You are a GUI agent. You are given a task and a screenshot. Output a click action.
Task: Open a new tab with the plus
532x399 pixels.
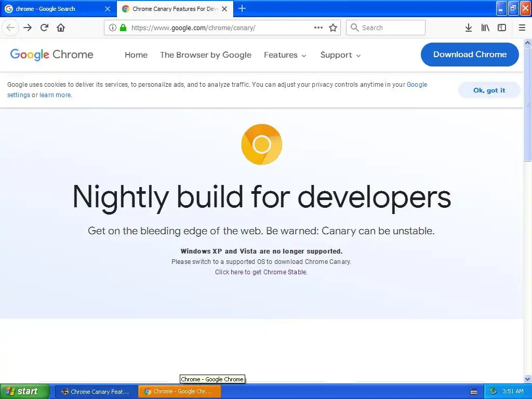click(242, 8)
